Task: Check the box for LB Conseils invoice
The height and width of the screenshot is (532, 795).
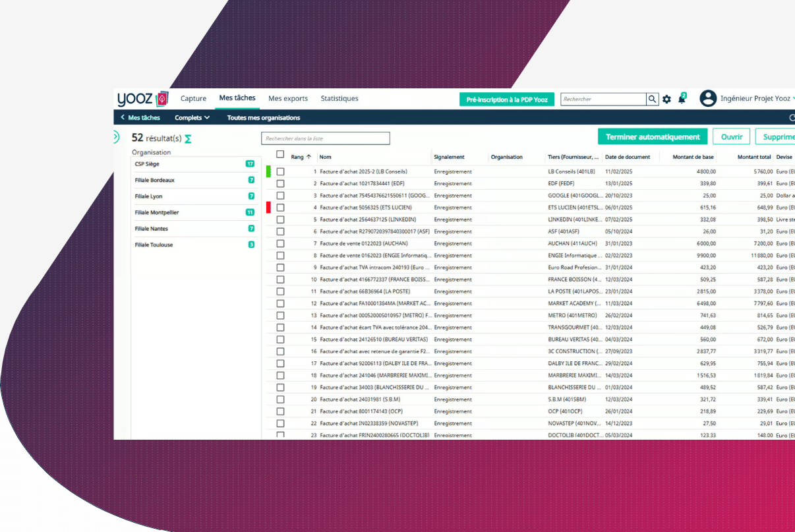Action: (x=280, y=171)
